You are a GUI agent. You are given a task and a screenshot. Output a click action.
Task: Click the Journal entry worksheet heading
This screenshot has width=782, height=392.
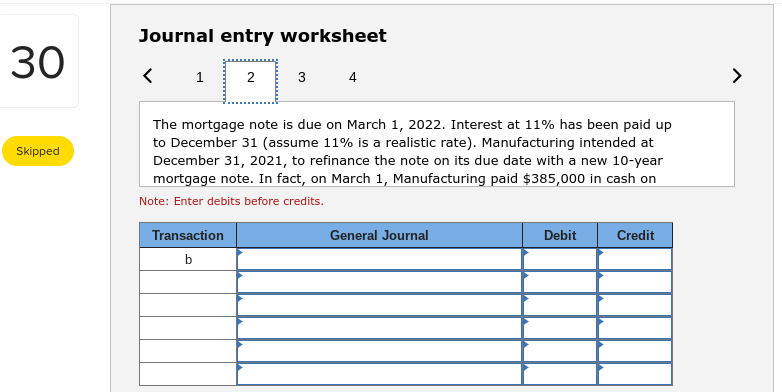(262, 36)
